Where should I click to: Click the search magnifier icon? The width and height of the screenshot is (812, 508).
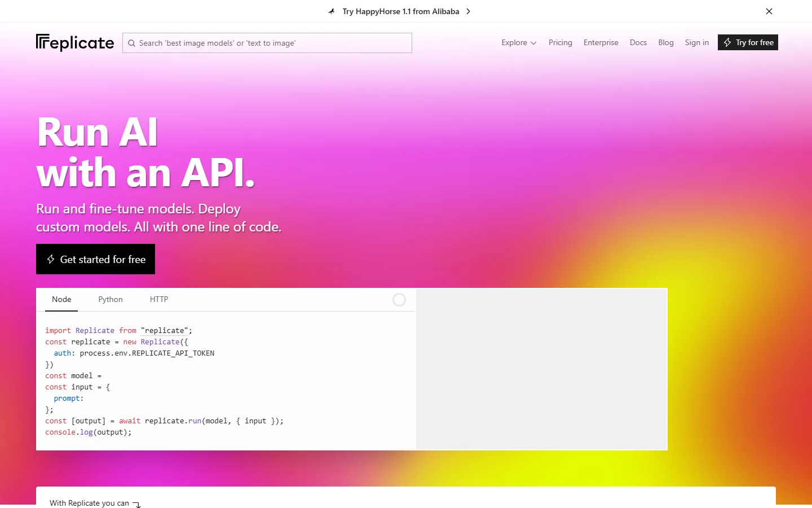(131, 43)
